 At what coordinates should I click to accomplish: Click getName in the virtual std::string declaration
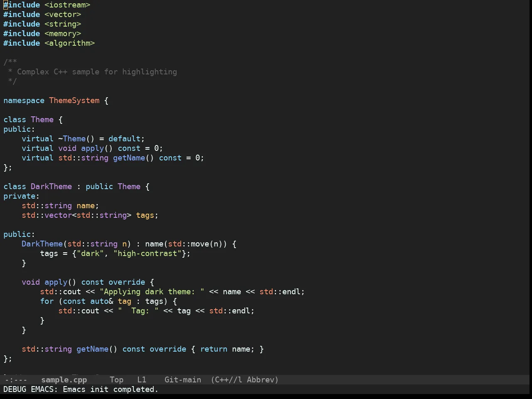click(129, 158)
